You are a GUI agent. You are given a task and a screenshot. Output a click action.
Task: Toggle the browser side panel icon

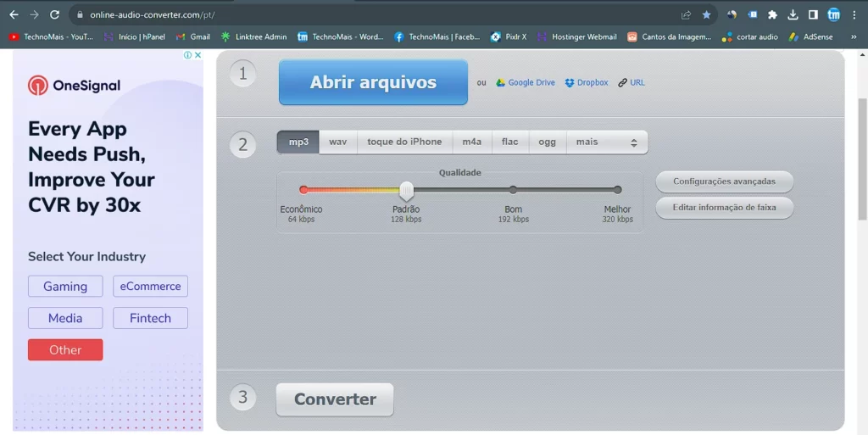[x=813, y=15]
